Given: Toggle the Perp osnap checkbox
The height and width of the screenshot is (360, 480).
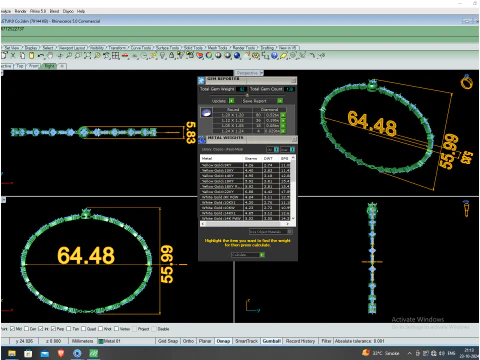Looking at the screenshot, I should tap(53, 329).
